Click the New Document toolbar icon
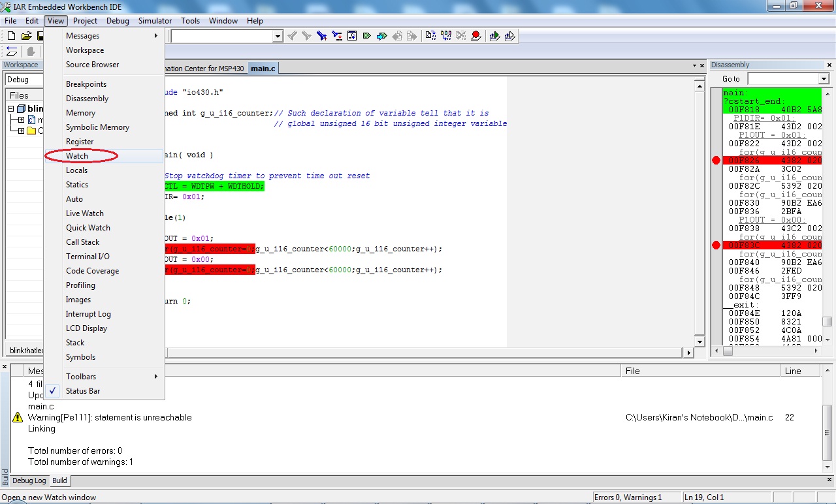The image size is (836, 504). pyautogui.click(x=11, y=36)
